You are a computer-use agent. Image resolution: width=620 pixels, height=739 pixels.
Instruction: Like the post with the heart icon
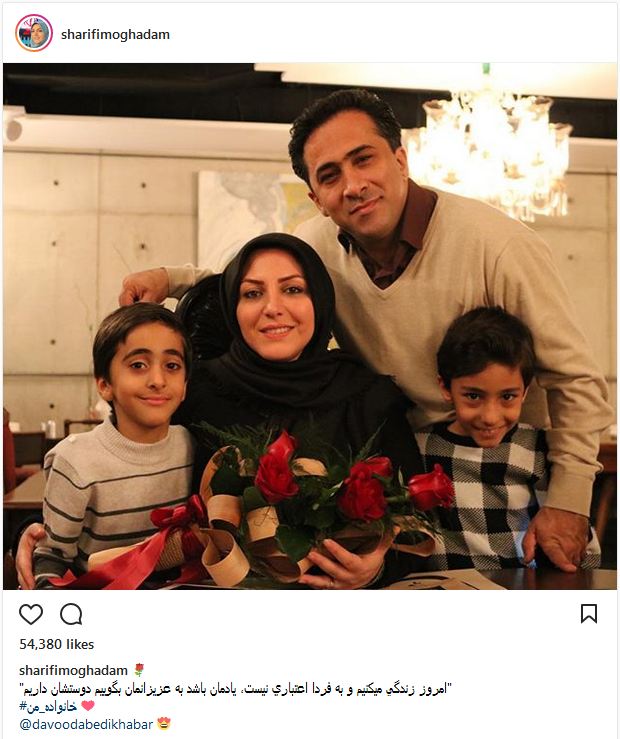click(31, 614)
